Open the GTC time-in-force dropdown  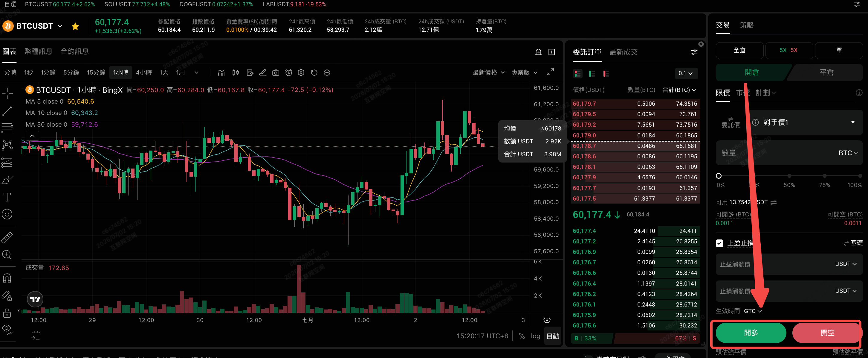(x=752, y=311)
